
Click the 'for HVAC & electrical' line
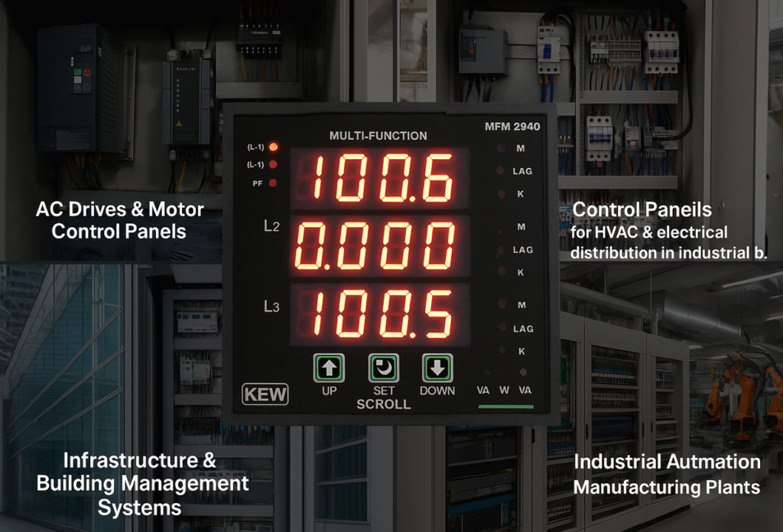[x=648, y=232]
